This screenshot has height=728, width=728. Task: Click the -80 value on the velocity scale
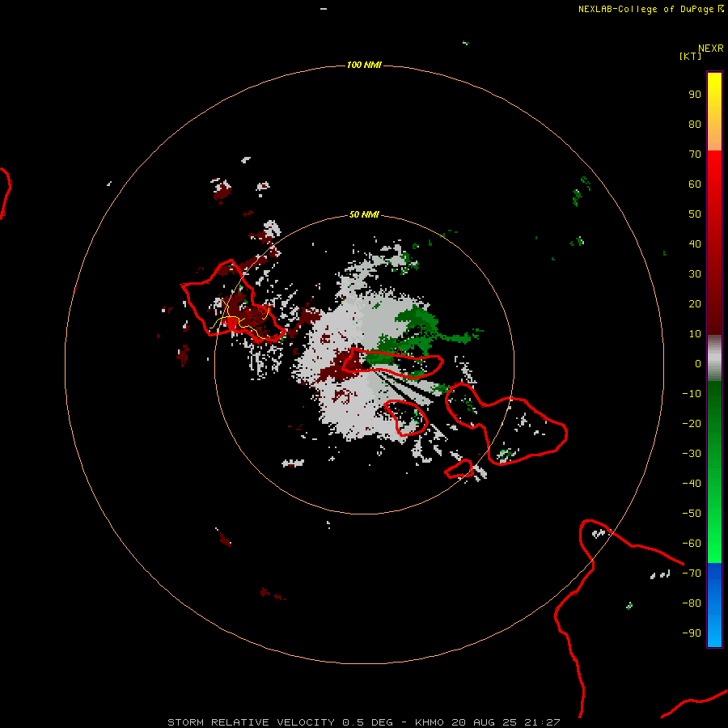click(692, 603)
